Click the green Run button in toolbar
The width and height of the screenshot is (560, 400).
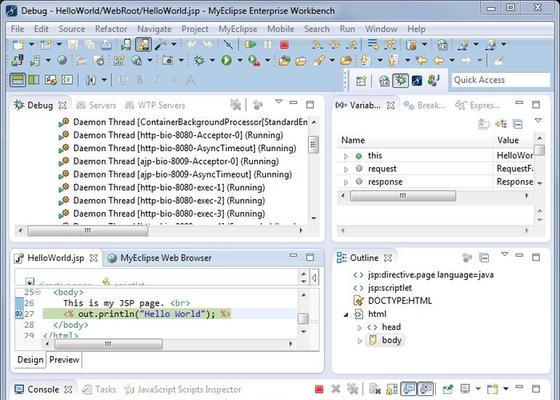[226, 60]
